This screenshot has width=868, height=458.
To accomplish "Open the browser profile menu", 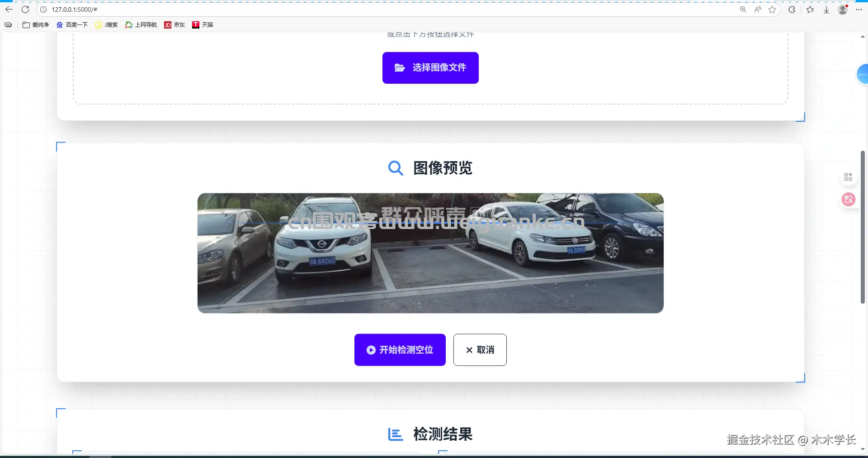I will coord(843,10).
